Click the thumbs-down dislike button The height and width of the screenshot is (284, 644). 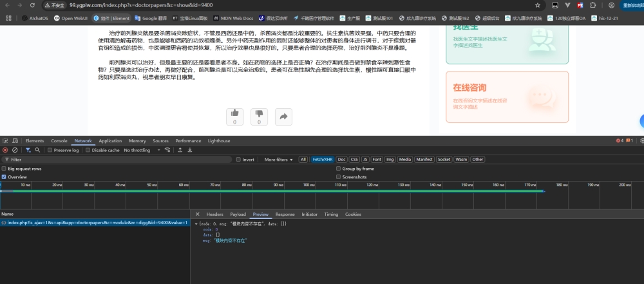coord(259,117)
